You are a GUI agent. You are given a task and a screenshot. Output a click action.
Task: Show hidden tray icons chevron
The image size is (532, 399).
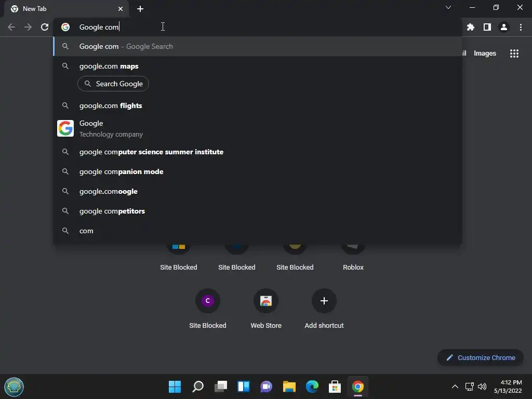coord(455,387)
